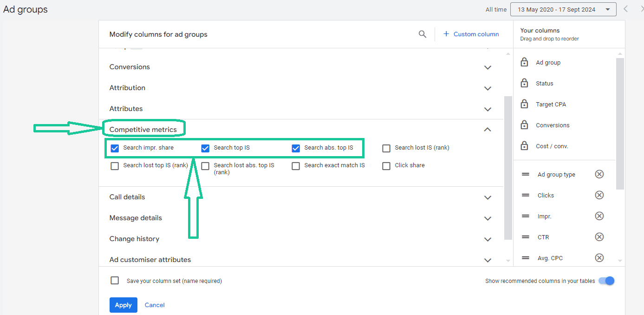Click the Change history heading
This screenshot has width=644, height=315.
[x=134, y=239]
